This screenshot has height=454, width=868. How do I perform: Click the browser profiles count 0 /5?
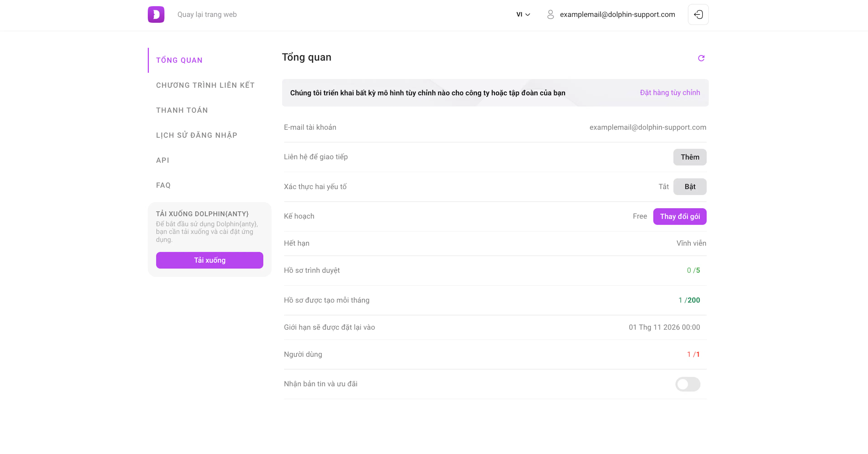693,271
